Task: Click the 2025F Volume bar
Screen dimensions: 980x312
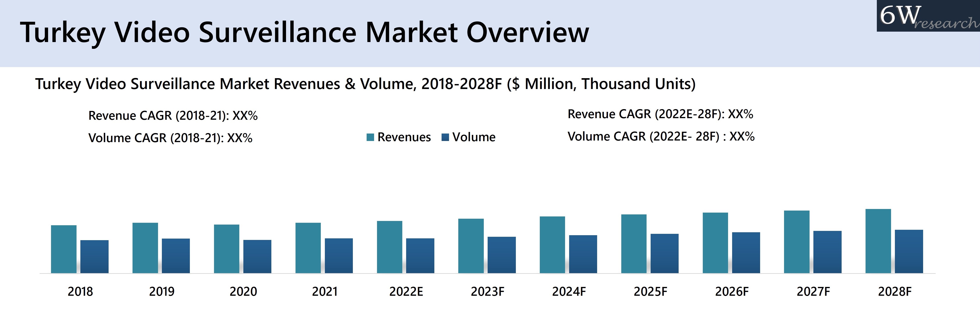Action: (x=665, y=253)
